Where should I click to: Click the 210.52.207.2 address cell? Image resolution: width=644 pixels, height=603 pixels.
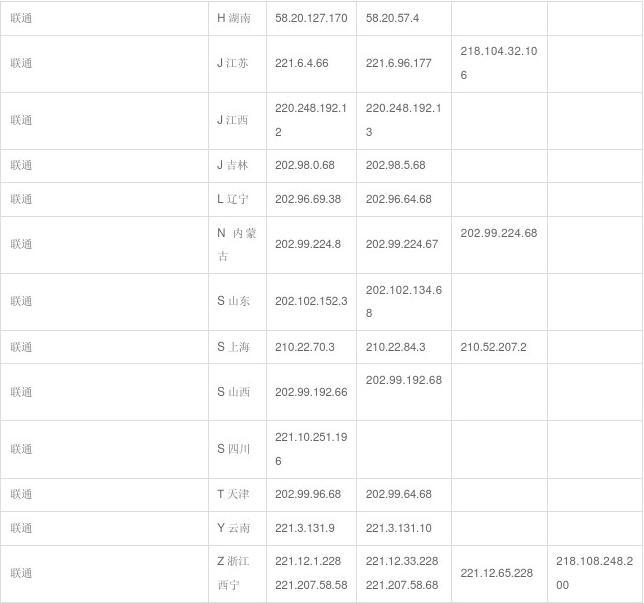click(493, 347)
